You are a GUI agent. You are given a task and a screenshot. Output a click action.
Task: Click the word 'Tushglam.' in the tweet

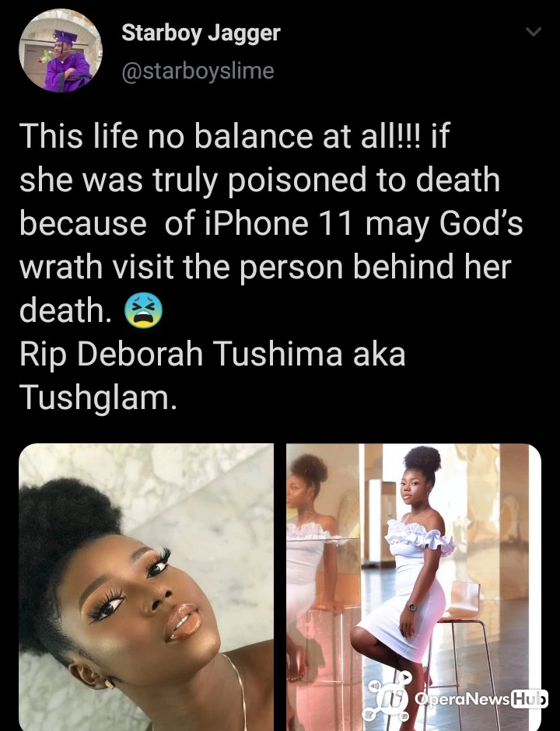click(98, 398)
